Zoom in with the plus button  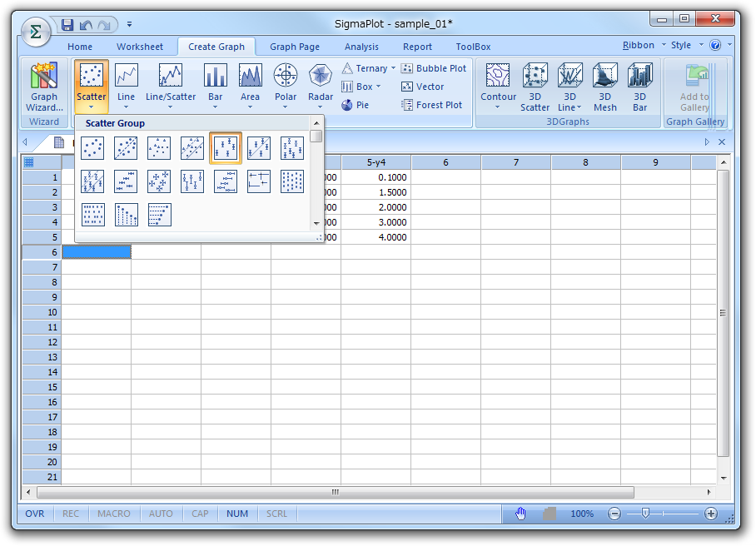711,514
